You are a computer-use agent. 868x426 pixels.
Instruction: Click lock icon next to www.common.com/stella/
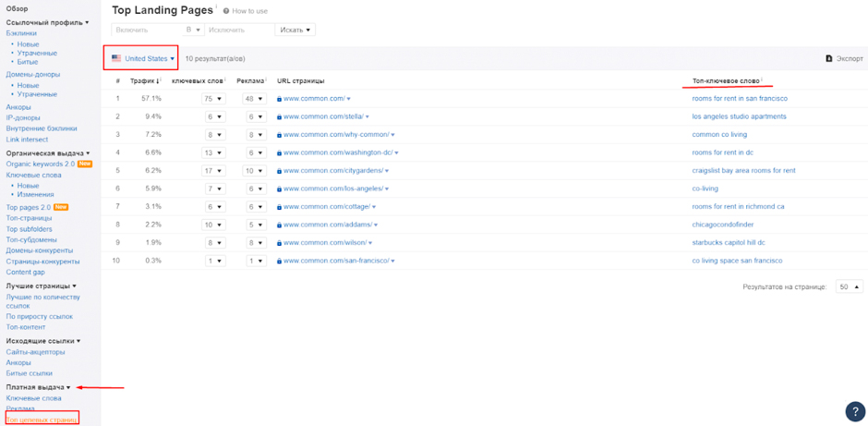[279, 116]
